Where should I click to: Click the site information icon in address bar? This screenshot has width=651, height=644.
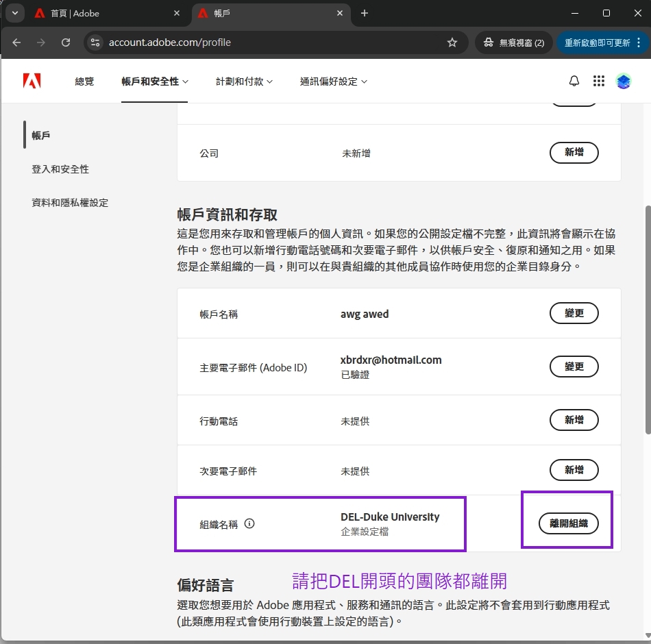pos(95,42)
